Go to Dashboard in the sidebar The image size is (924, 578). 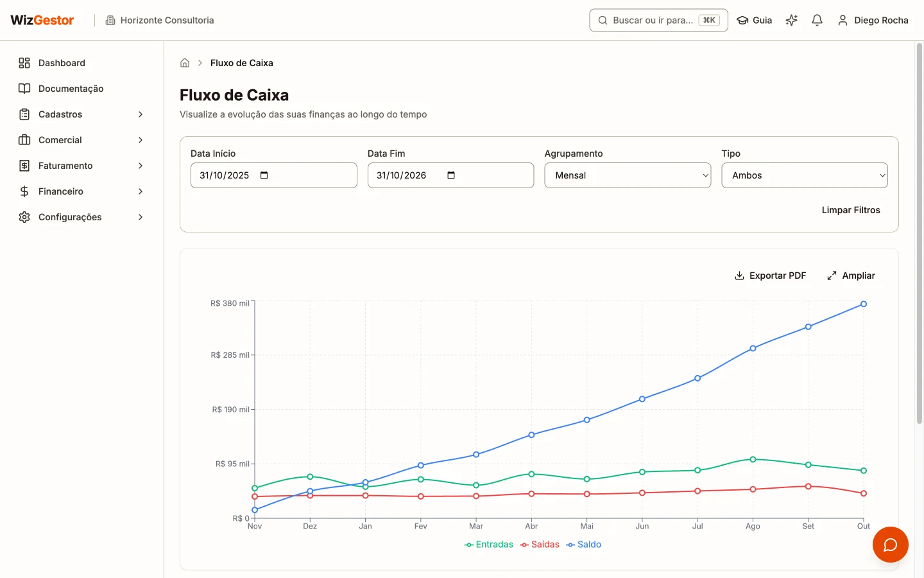[x=82, y=63]
